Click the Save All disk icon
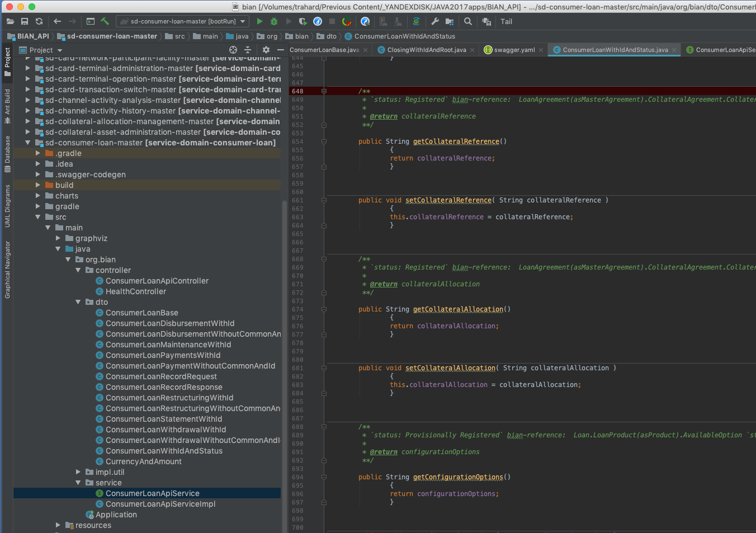 pos(25,21)
